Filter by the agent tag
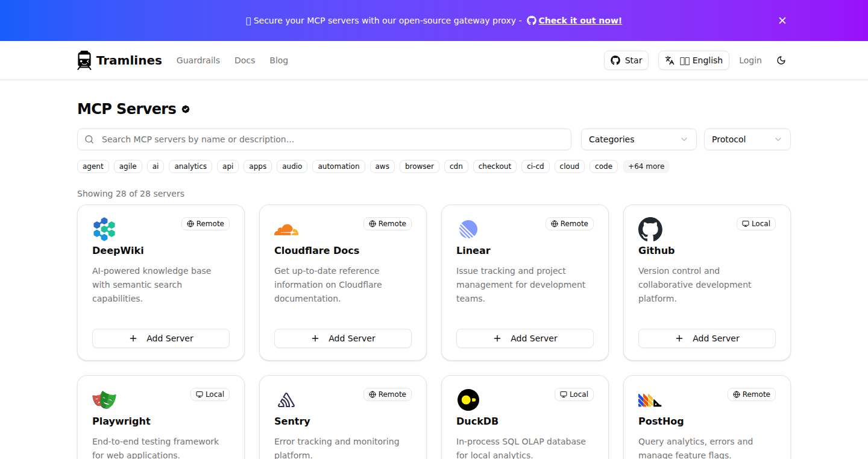868x459 pixels. coord(93,166)
